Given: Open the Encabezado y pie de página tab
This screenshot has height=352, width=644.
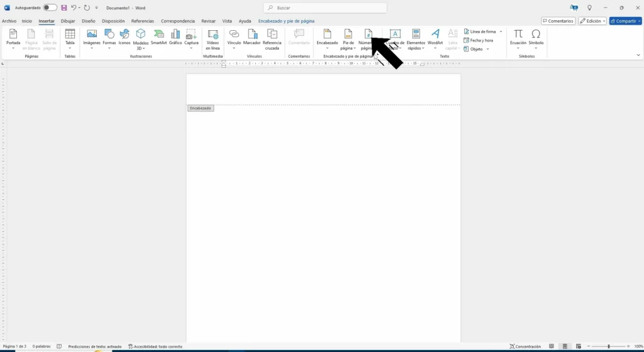Looking at the screenshot, I should [286, 21].
